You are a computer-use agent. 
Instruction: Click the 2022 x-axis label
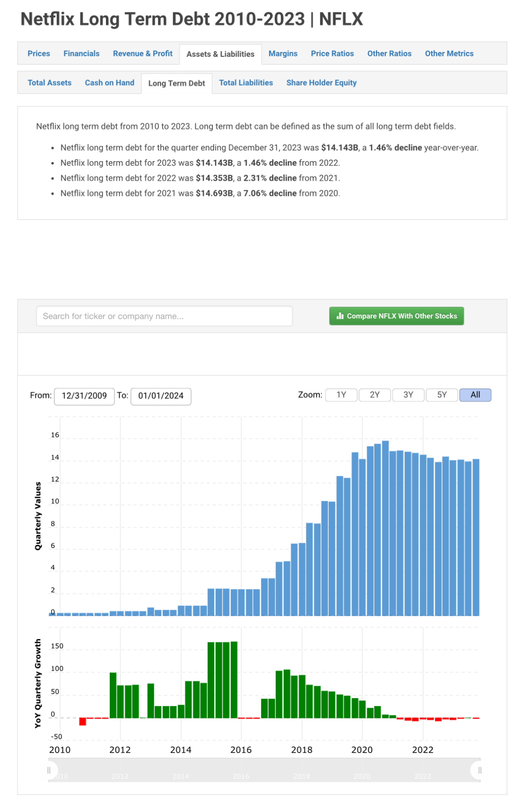(423, 750)
